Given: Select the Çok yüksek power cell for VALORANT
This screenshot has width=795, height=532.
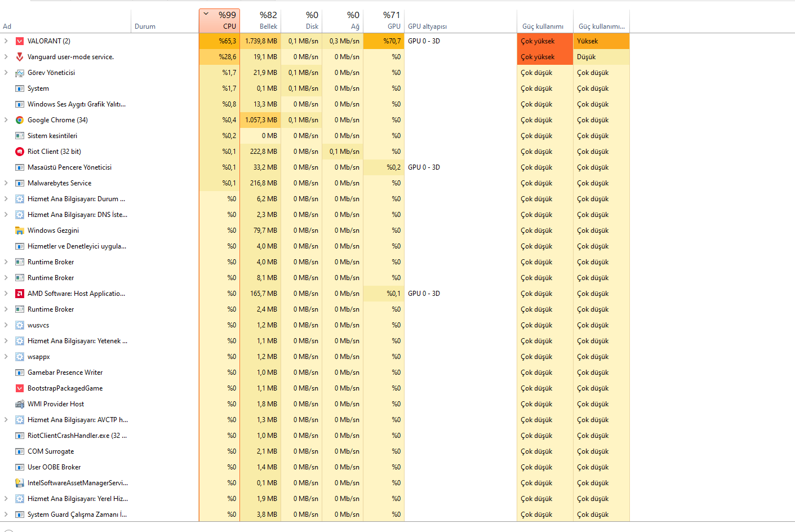Looking at the screenshot, I should 544,41.
